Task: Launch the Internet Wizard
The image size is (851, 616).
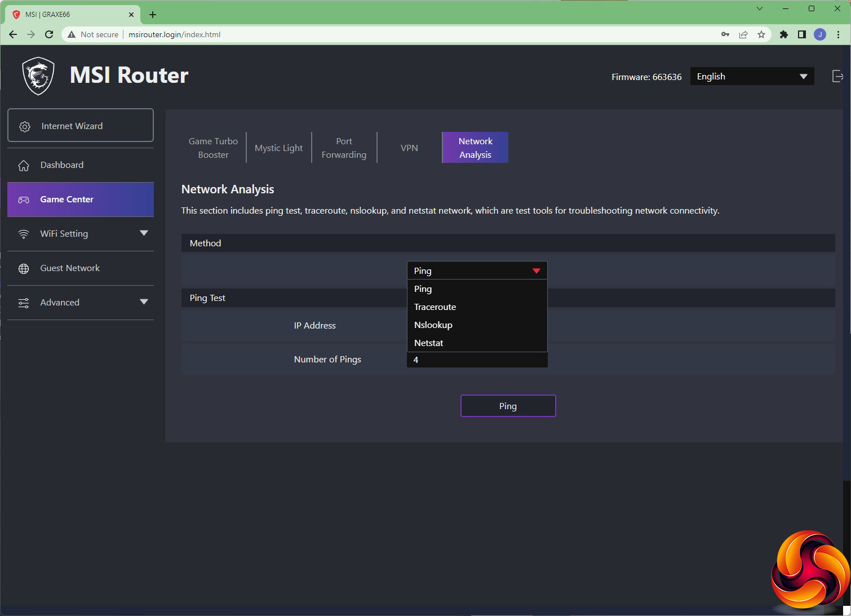Action: tap(81, 126)
